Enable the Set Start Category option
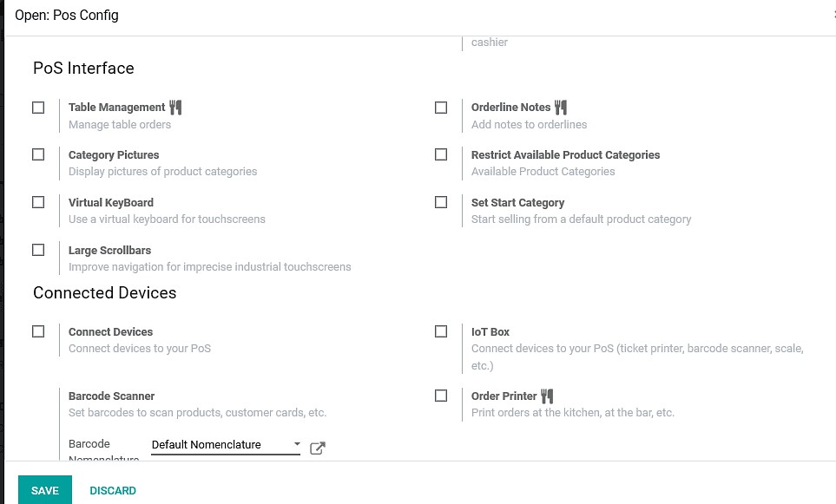 click(441, 202)
